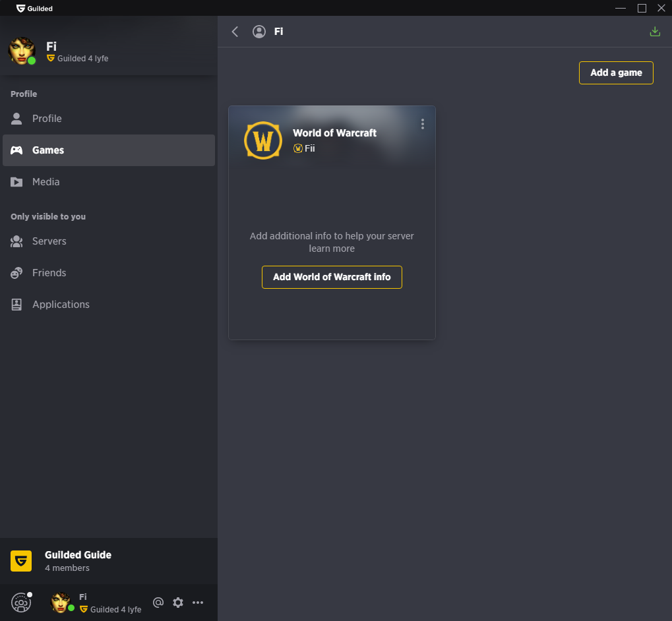The height and width of the screenshot is (621, 672).
Task: Click the back arrow in the header
Action: pyautogui.click(x=235, y=32)
